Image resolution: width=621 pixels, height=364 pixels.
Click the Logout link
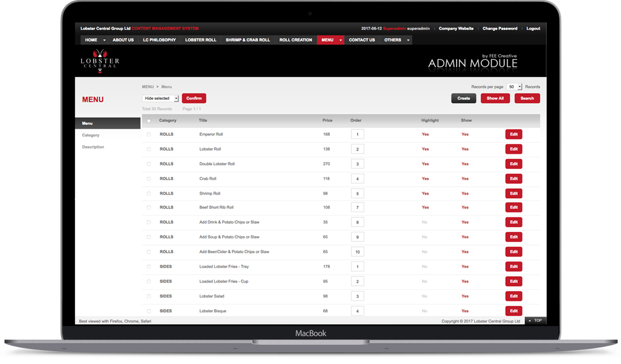coord(533,28)
